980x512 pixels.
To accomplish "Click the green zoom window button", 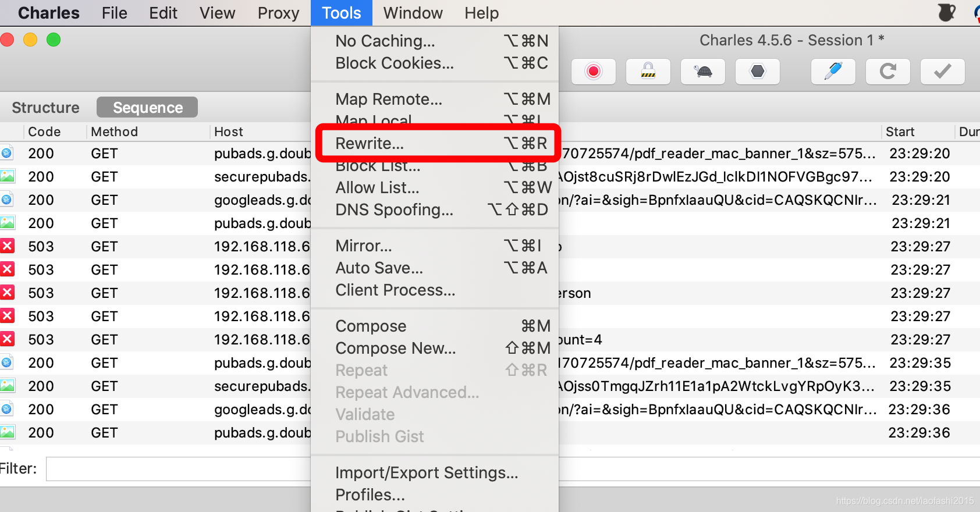I will [x=54, y=40].
